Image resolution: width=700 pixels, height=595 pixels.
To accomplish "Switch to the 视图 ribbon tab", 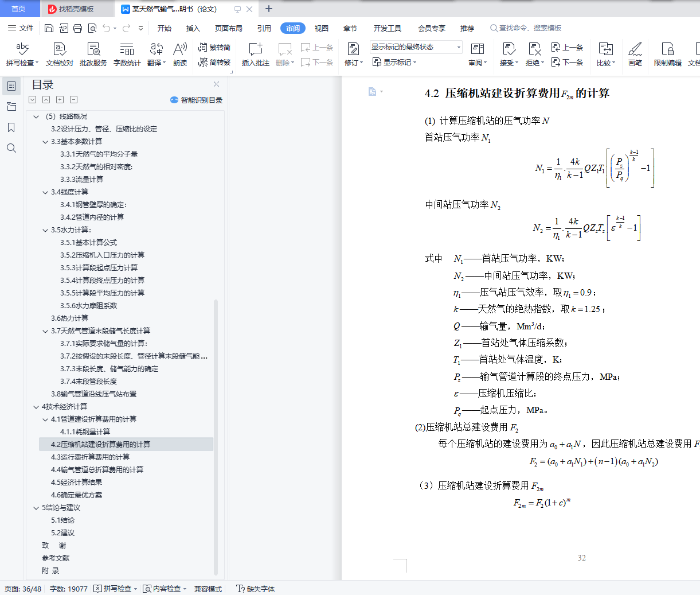I will click(322, 28).
